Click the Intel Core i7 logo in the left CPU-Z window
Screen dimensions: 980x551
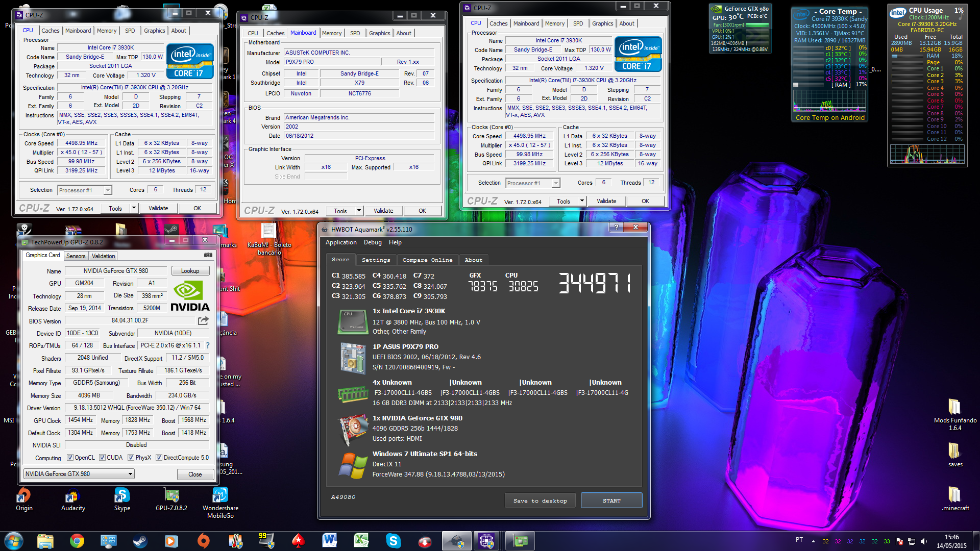tap(190, 61)
